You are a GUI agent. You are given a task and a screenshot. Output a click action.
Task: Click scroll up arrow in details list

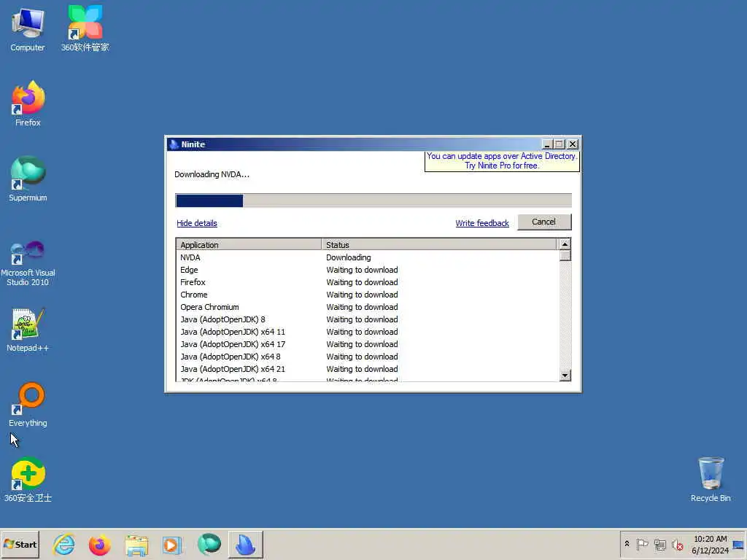click(565, 244)
